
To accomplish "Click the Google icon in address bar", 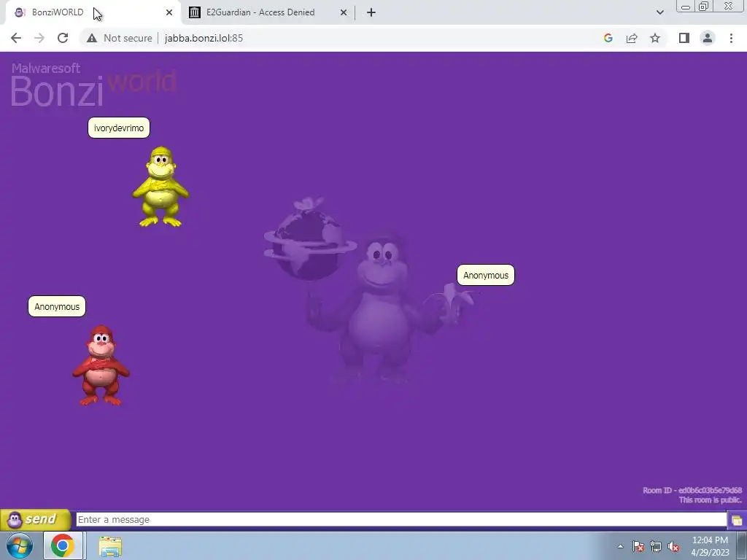I will pos(608,38).
